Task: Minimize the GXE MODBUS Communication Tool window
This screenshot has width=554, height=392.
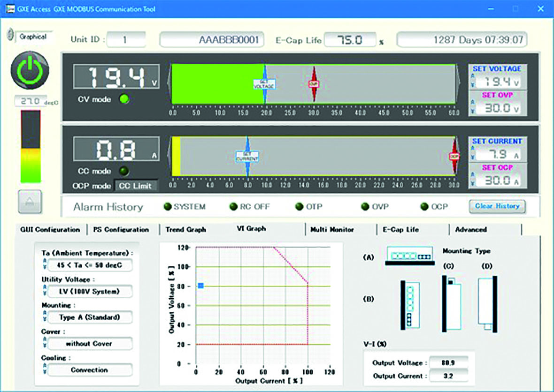Action: (491, 9)
